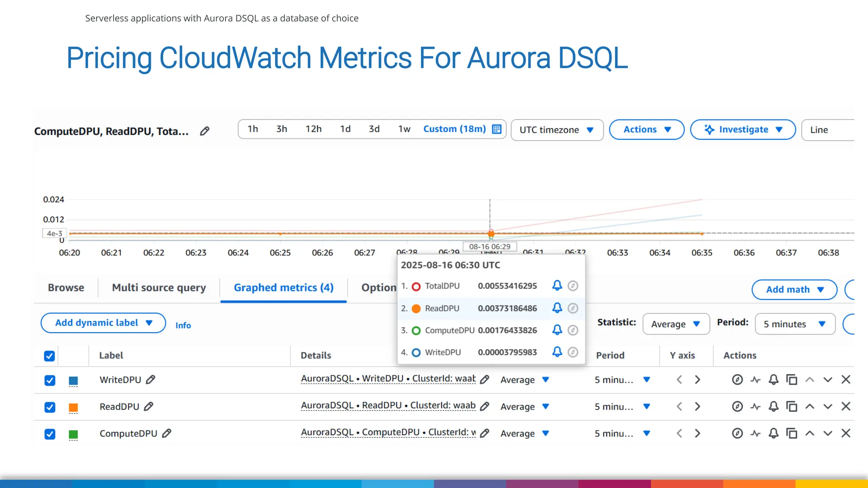Duplicate the ComputeDPU metric row

coord(792,433)
